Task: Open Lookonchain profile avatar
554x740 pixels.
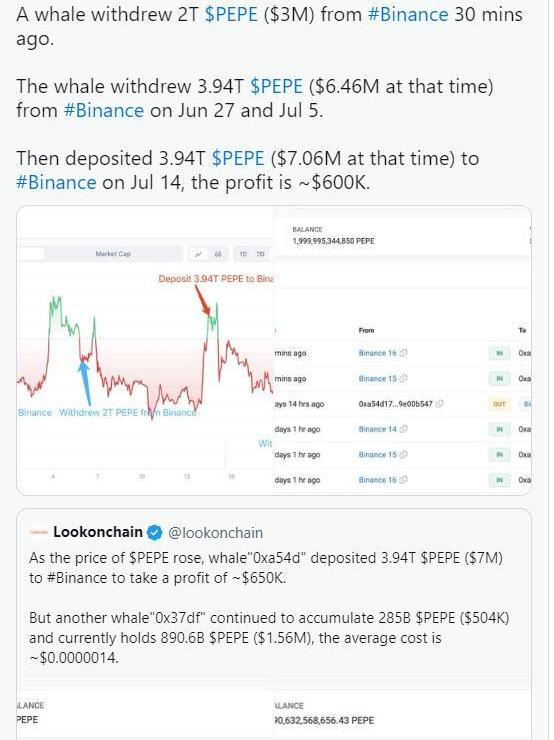Action: click(x=38, y=532)
